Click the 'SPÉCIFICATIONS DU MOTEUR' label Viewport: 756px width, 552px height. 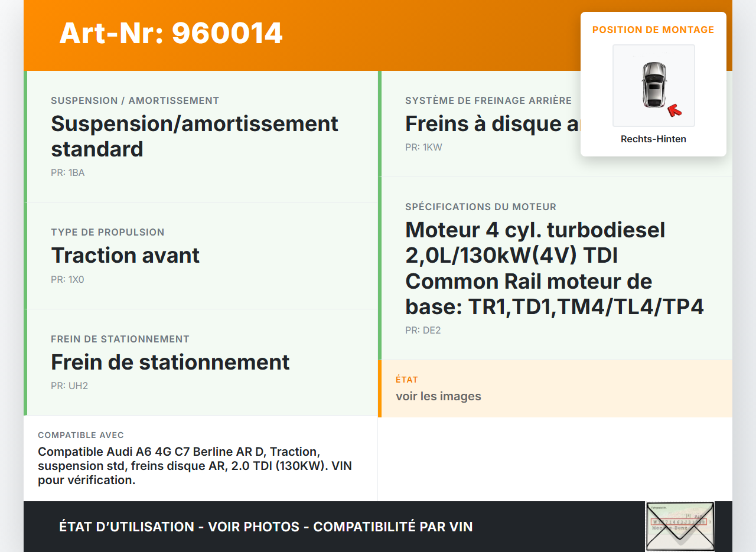click(481, 207)
